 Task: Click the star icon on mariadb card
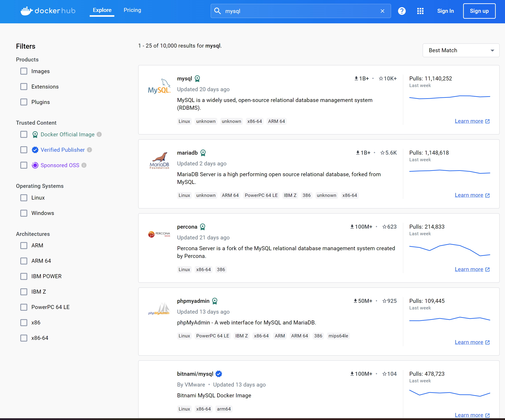tap(382, 153)
